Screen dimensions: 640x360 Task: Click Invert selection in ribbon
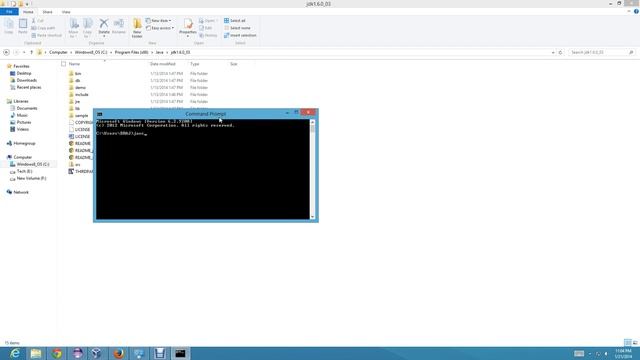tap(240, 36)
